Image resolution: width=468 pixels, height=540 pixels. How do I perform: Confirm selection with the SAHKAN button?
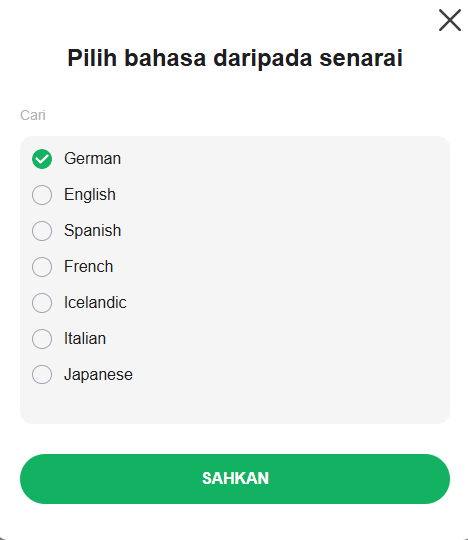point(235,479)
